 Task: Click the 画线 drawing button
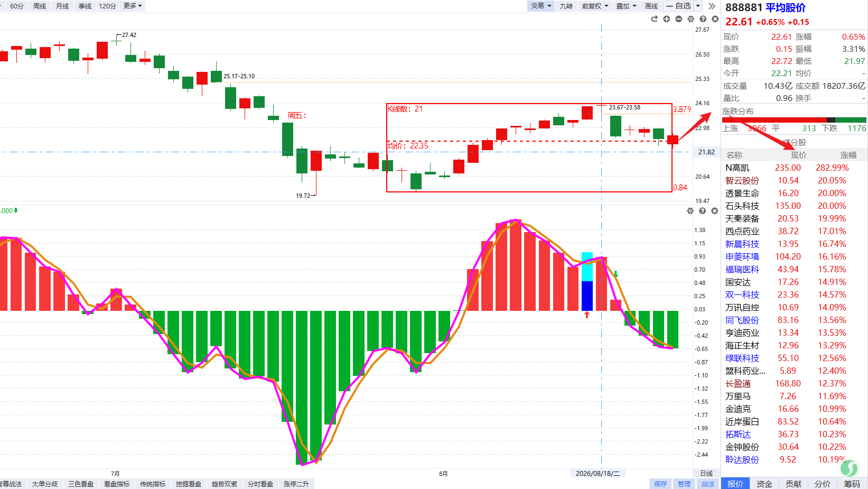point(651,6)
